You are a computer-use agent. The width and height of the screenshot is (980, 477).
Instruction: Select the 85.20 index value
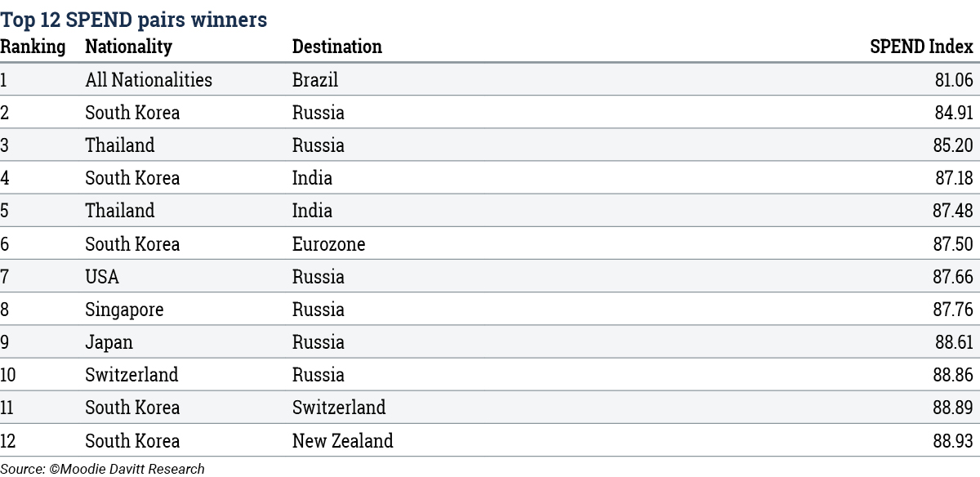pyautogui.click(x=953, y=145)
